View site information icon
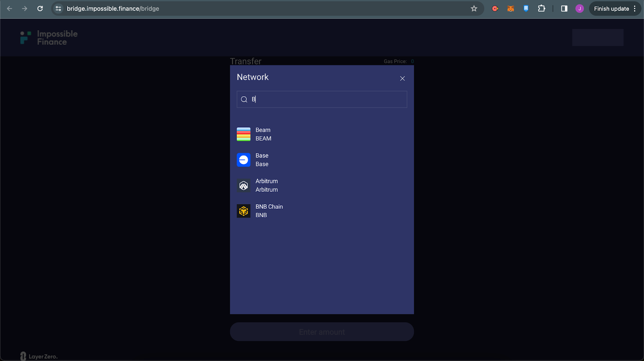This screenshot has height=361, width=644. (x=58, y=8)
